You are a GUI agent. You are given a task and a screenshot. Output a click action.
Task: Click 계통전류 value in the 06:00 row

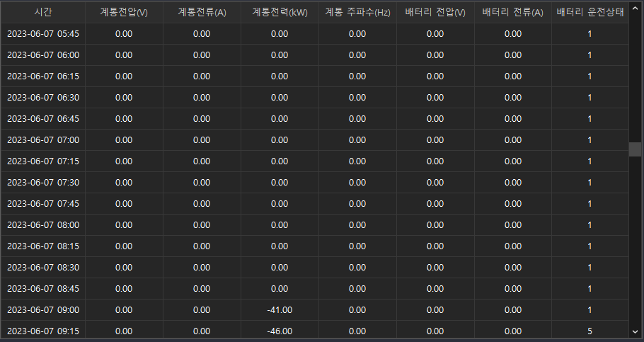coord(202,55)
